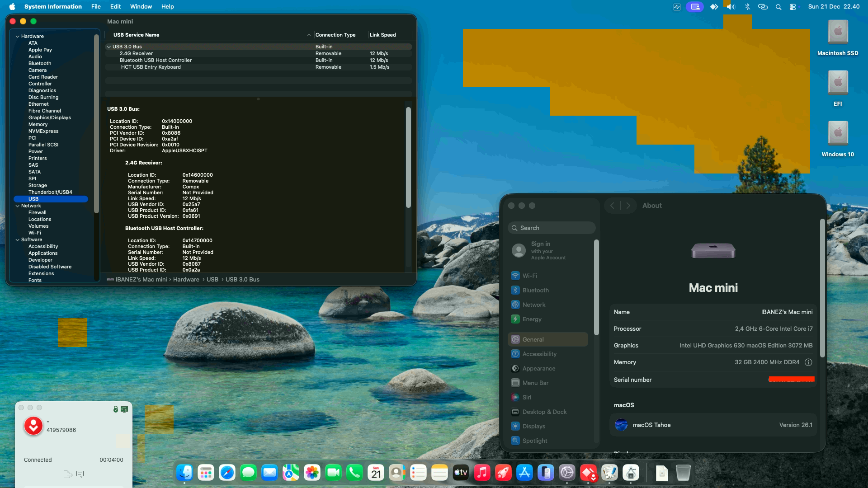
Task: Select the Bluetooth USB Host Controller row
Action: pyautogui.click(x=258, y=61)
